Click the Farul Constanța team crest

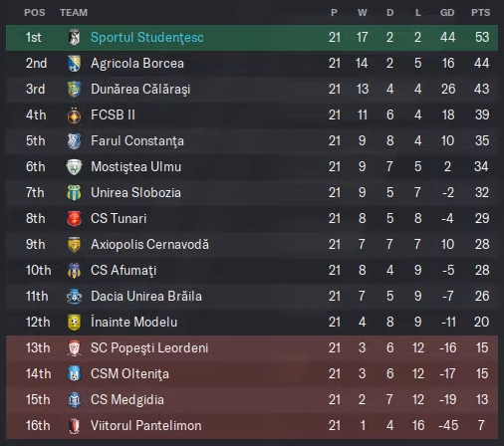tap(75, 140)
